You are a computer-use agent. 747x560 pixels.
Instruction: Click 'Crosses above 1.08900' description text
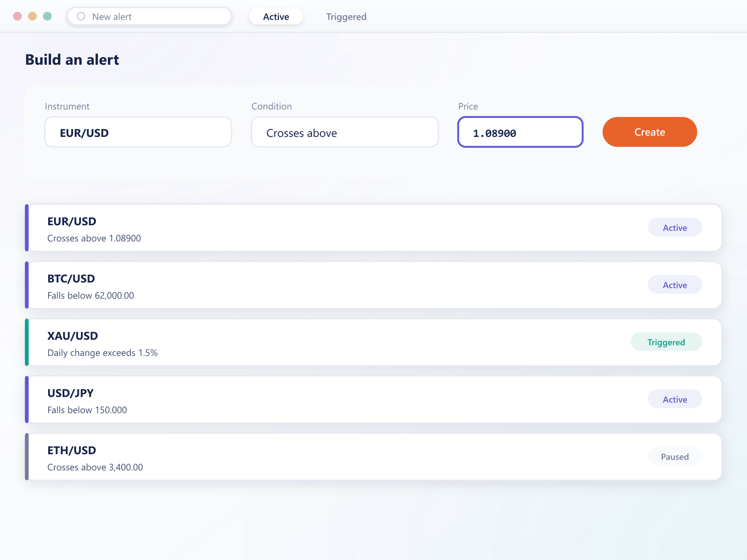(94, 239)
